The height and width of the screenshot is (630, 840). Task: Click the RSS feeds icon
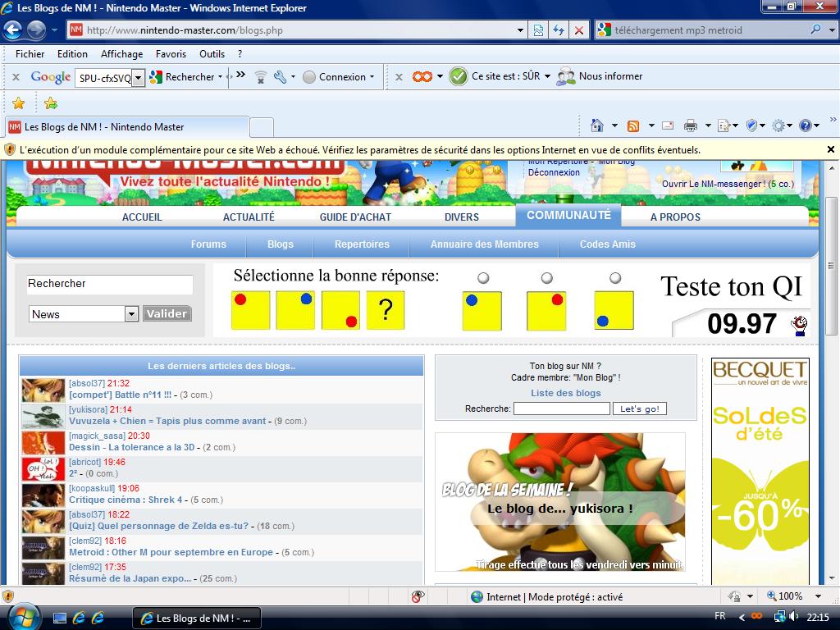633,126
